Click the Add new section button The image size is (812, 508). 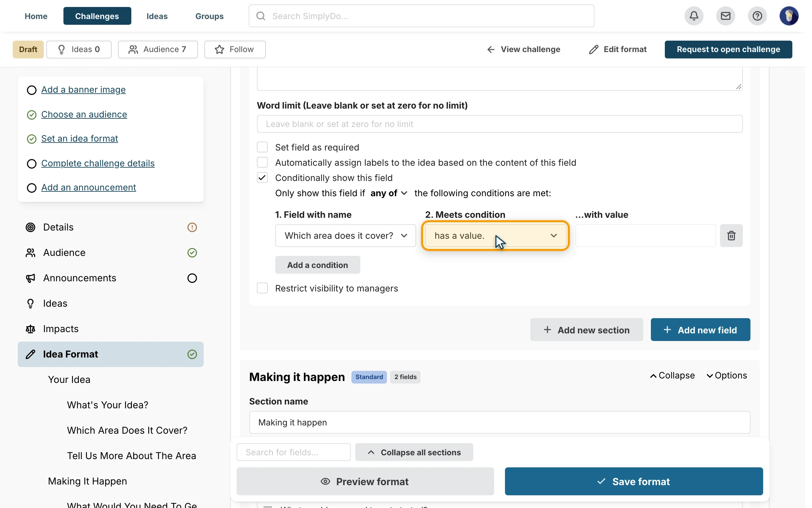pyautogui.click(x=586, y=330)
